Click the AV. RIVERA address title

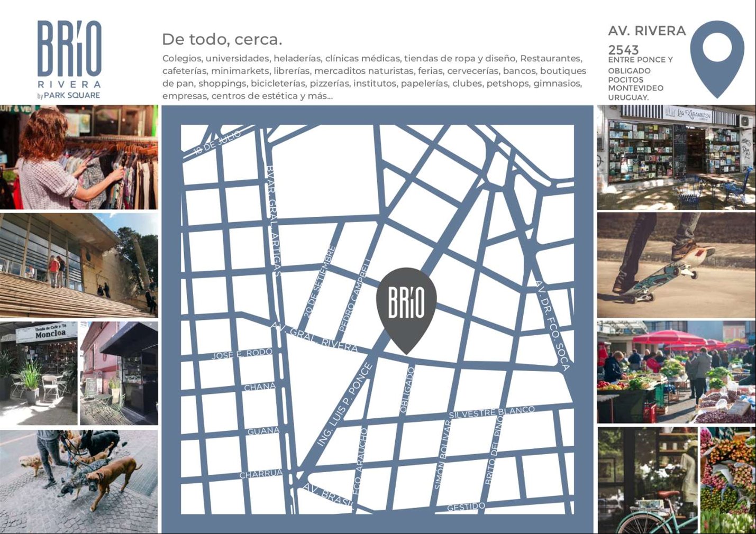tap(646, 31)
